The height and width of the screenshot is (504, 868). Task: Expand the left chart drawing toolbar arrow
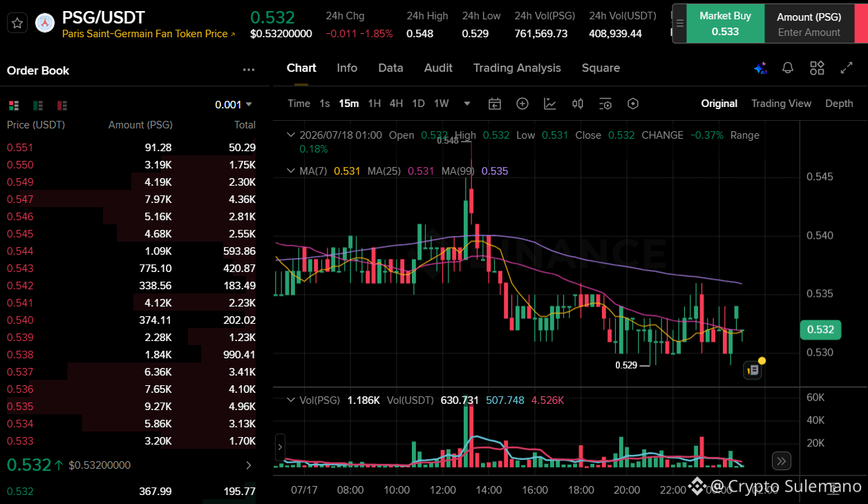[280, 447]
